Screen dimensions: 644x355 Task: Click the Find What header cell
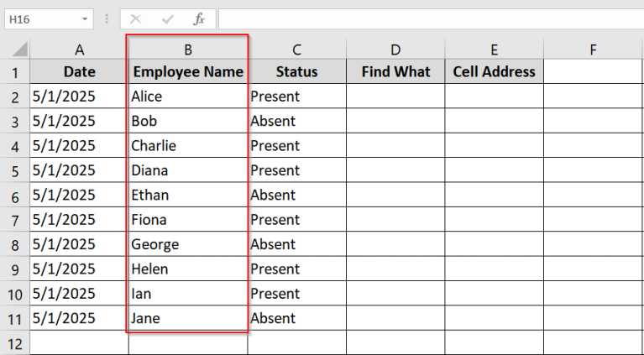(x=395, y=72)
